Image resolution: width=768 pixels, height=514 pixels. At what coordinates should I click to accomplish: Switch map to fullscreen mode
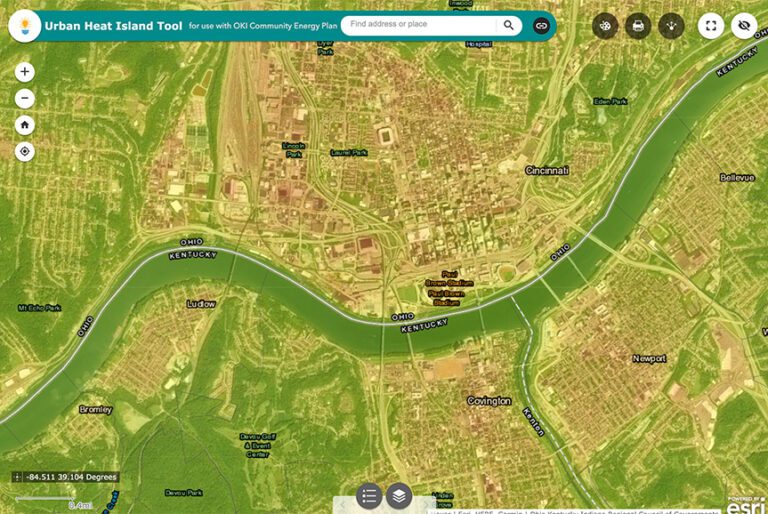(711, 26)
